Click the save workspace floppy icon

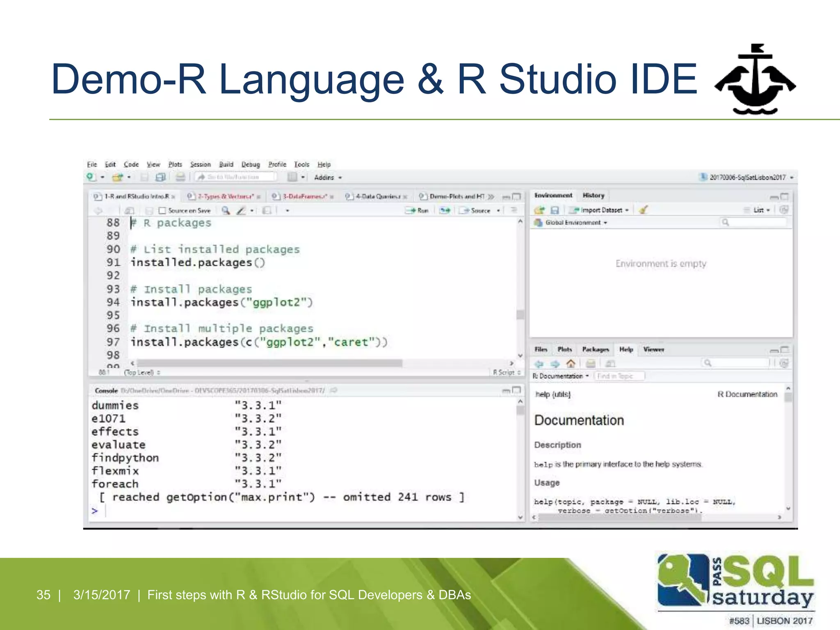pos(555,210)
